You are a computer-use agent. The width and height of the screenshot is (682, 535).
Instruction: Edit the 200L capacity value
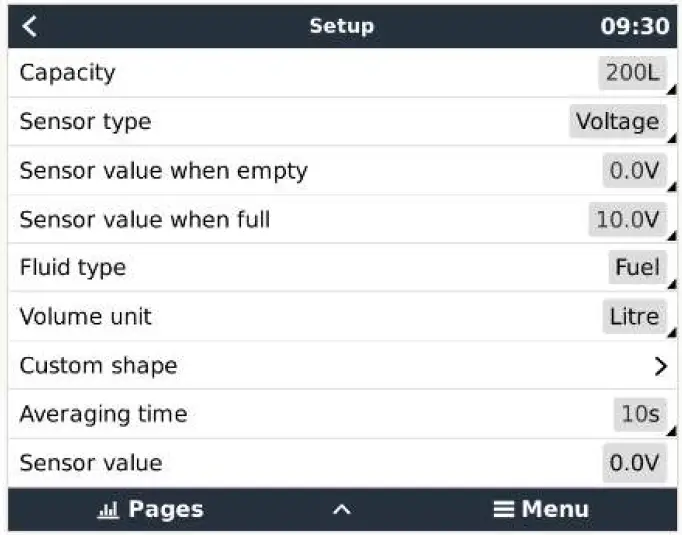(634, 73)
